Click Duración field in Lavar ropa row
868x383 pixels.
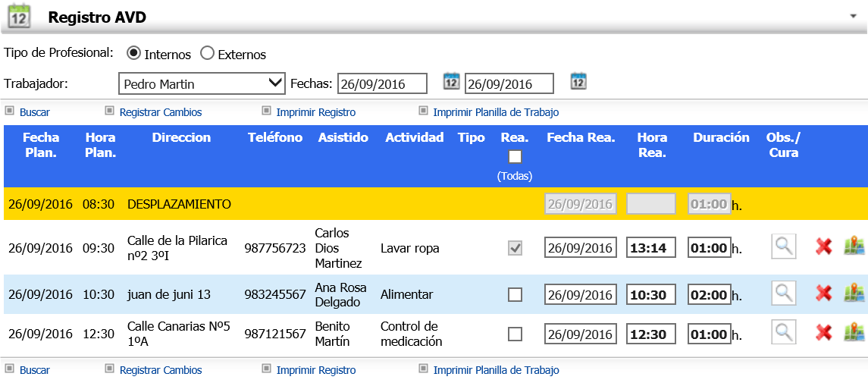tap(709, 247)
